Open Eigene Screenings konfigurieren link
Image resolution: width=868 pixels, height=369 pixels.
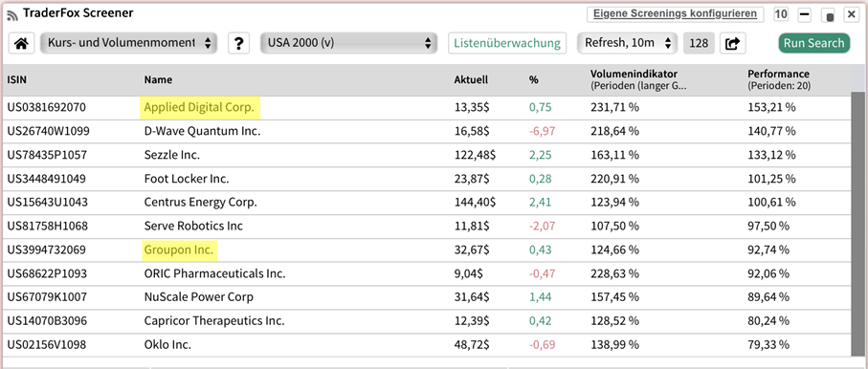[x=675, y=13]
